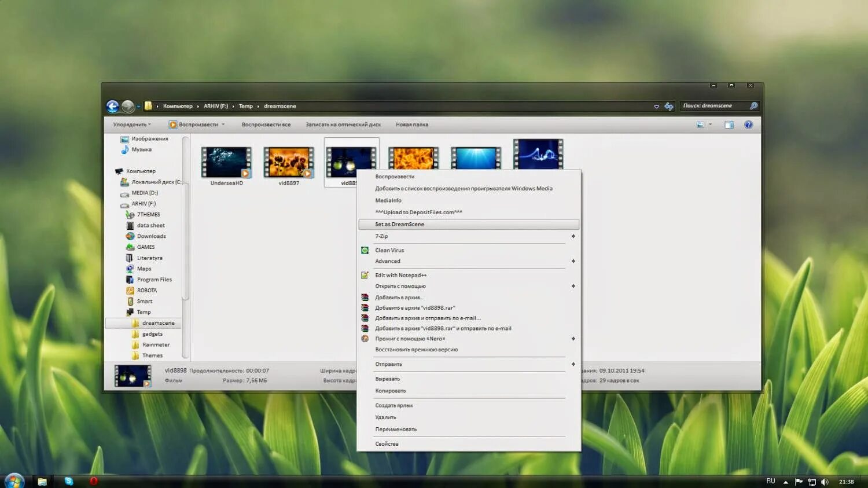868x488 pixels.
Task: Click the search magnifier icon
Action: pyautogui.click(x=753, y=106)
